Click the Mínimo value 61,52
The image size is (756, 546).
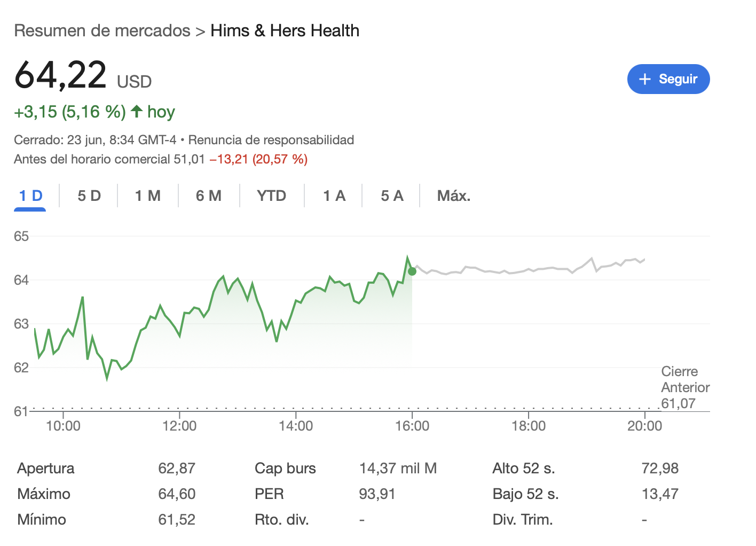click(177, 520)
